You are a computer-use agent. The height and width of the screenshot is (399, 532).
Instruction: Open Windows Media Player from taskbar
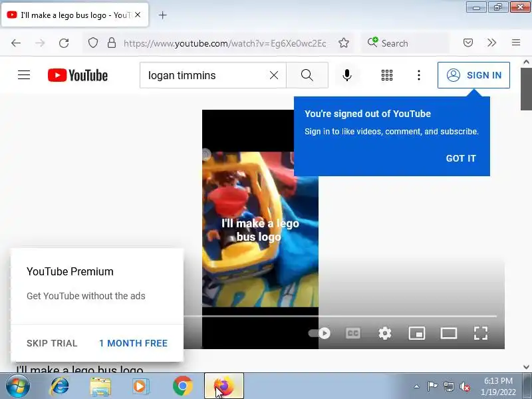pos(140,386)
